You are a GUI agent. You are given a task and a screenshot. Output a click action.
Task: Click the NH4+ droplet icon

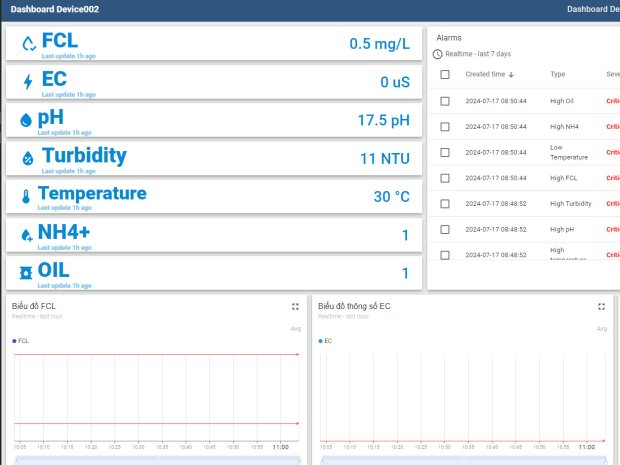click(27, 235)
